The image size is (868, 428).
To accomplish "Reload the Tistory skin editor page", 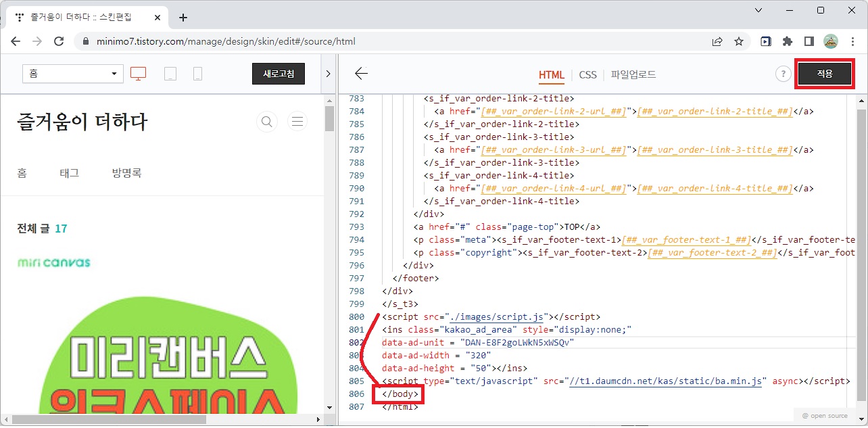I will tap(59, 41).
